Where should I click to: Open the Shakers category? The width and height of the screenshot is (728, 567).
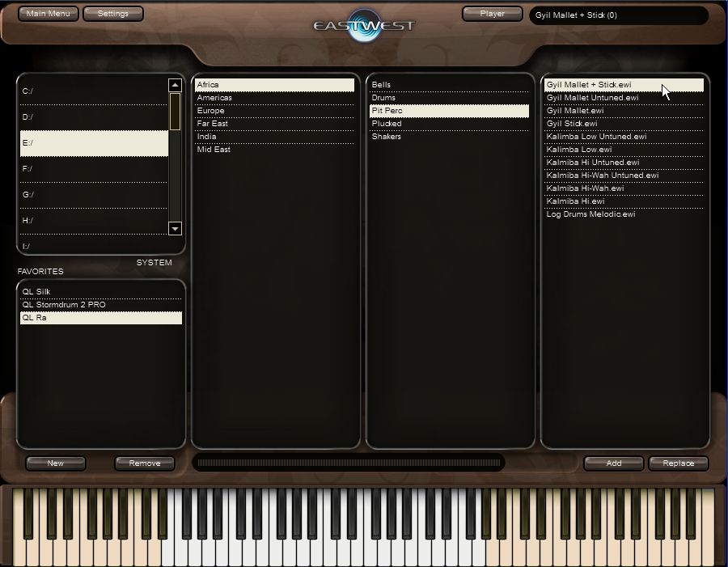(449, 137)
